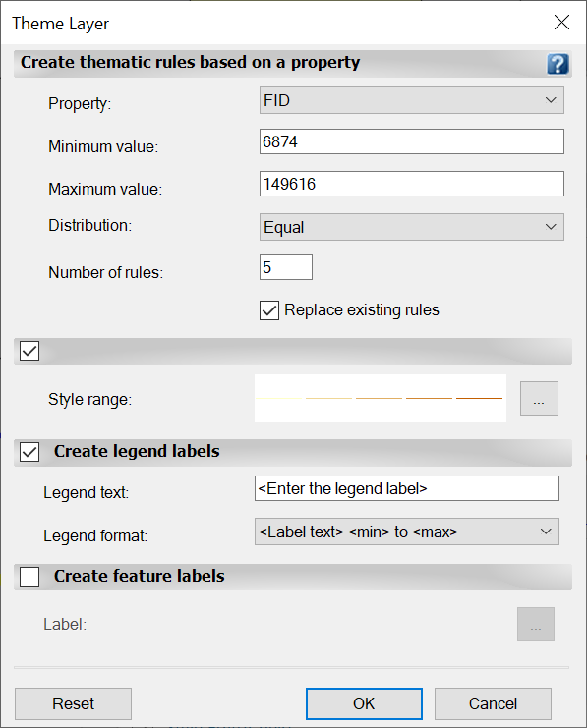Click the Style range browse ellipsis button
The height and width of the screenshot is (728, 587).
(x=539, y=398)
